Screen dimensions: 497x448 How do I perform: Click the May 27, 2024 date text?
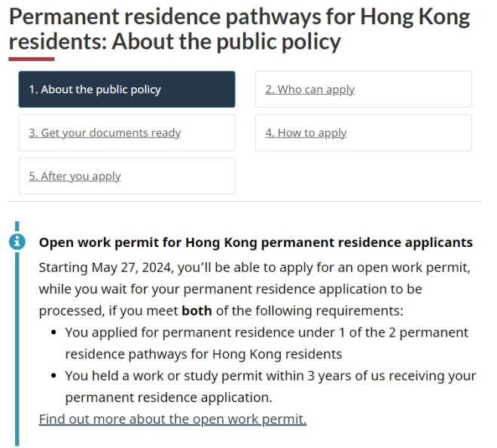133,268
